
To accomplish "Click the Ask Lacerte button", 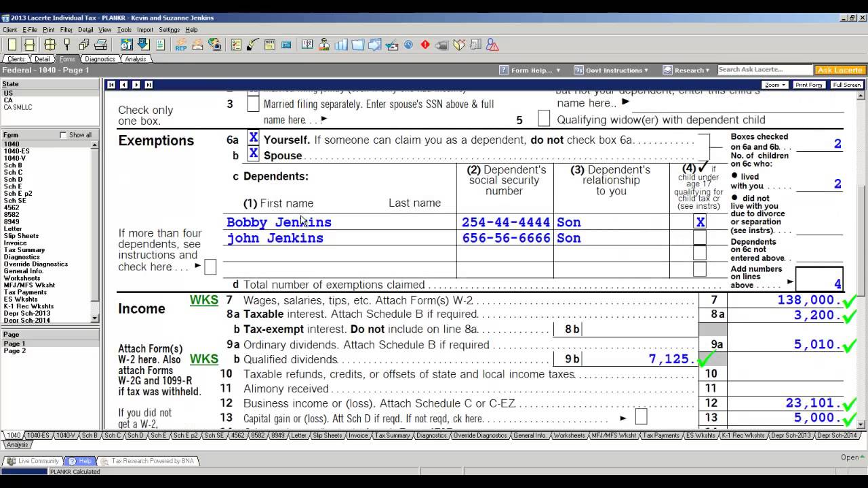I will (x=840, y=70).
